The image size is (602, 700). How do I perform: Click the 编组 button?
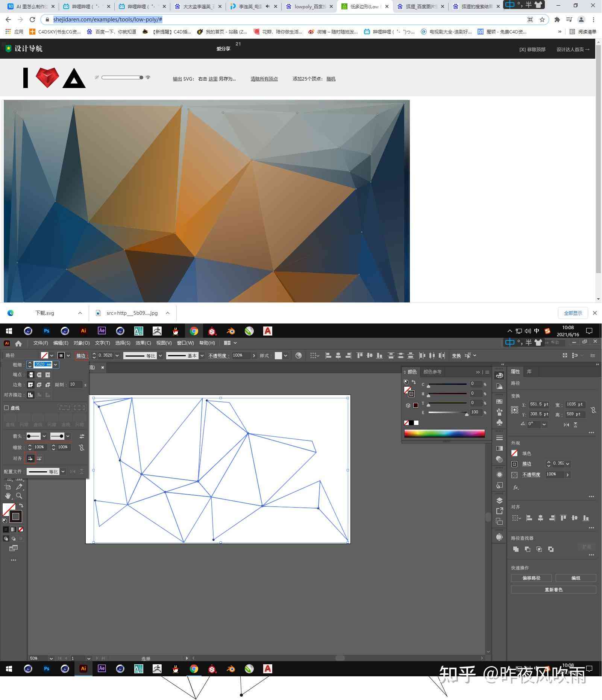point(576,578)
